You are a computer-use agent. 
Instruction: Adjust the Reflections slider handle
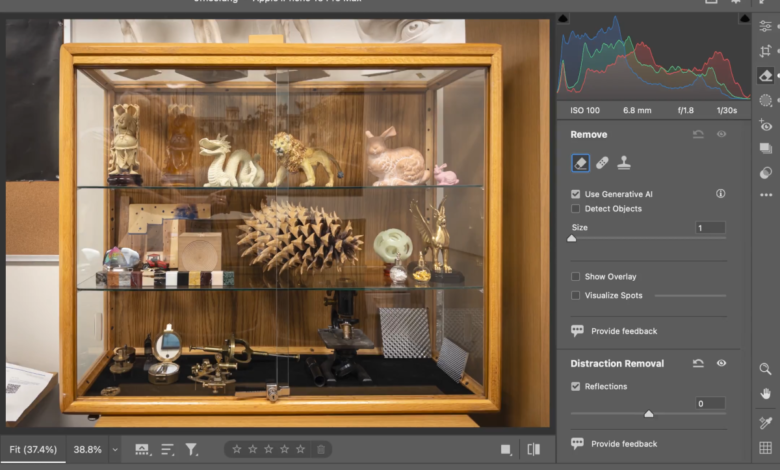pyautogui.click(x=649, y=413)
